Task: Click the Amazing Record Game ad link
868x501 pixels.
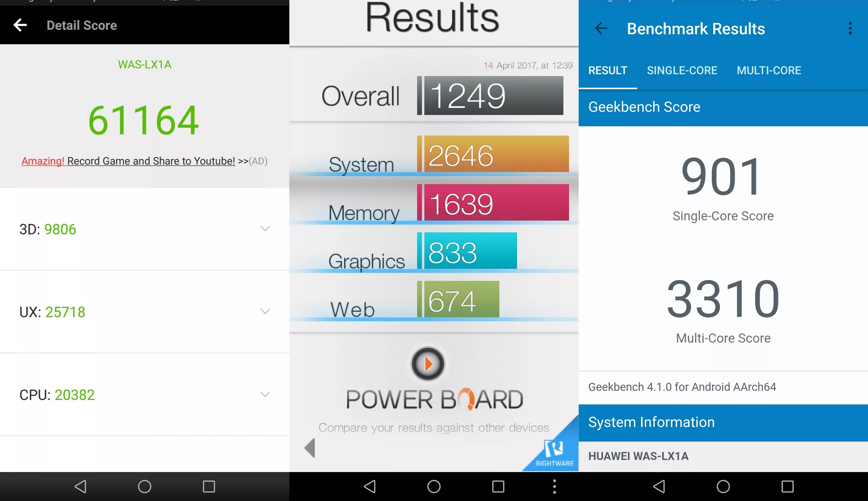Action: [x=144, y=161]
